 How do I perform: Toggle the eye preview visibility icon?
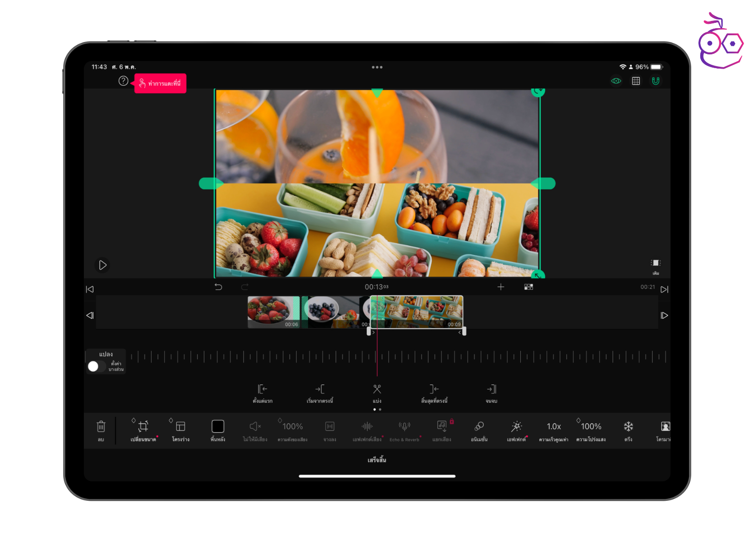tap(616, 81)
